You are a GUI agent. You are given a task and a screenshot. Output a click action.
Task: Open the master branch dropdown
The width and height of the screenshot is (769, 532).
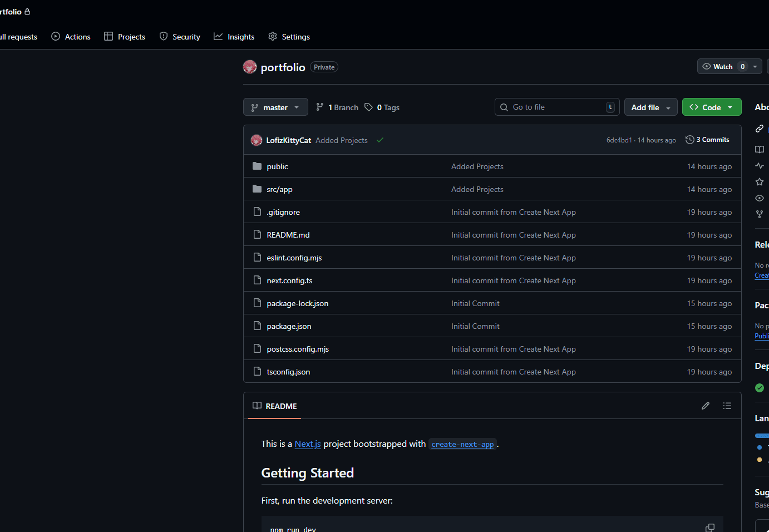click(275, 107)
